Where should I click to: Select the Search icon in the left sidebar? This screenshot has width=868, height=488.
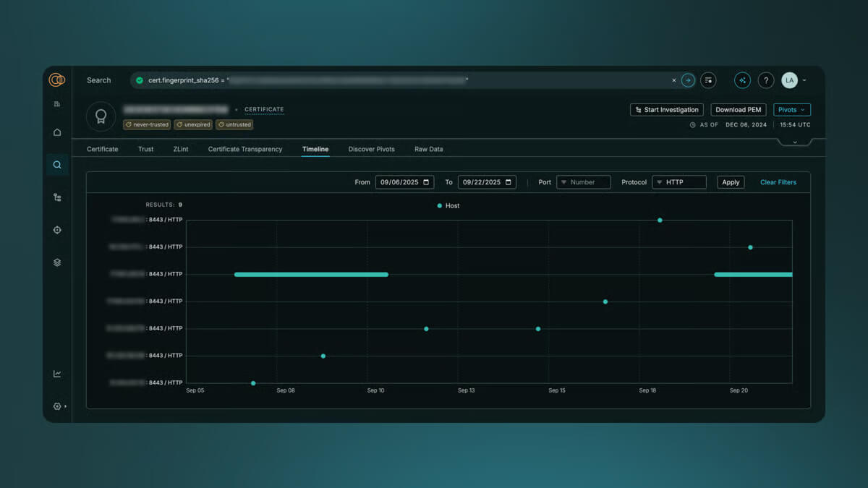point(57,164)
